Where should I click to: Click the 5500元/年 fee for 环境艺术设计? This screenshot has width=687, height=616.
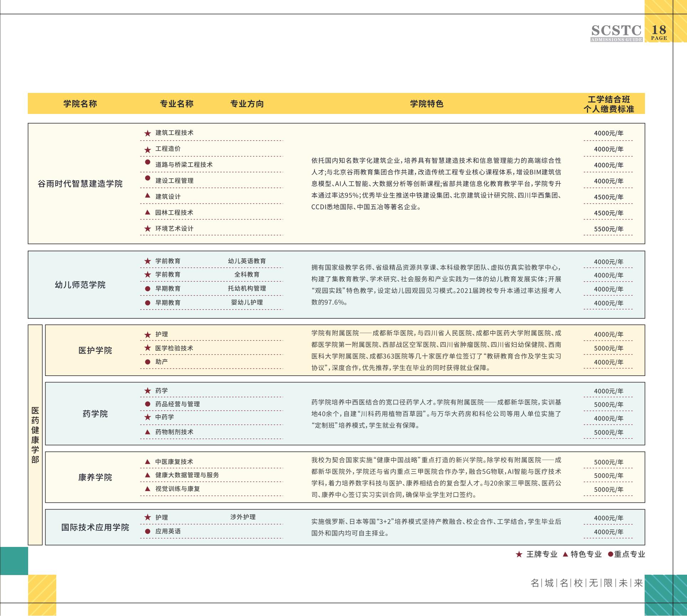pyautogui.click(x=609, y=229)
